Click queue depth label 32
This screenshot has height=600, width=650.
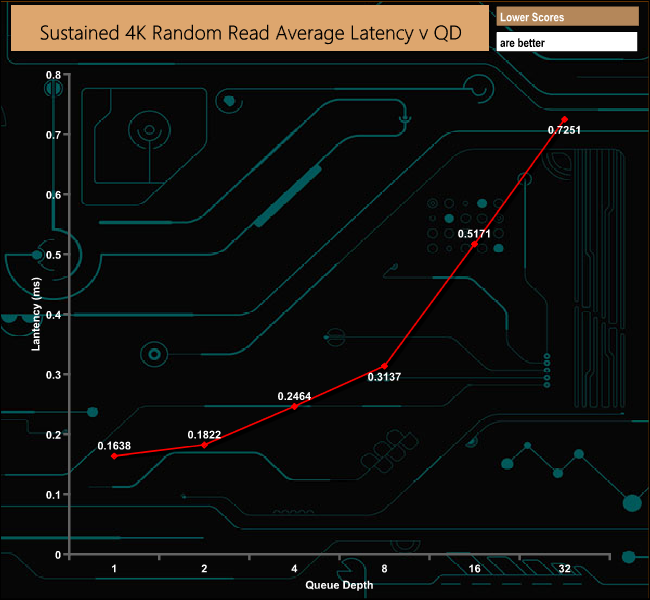(x=565, y=568)
